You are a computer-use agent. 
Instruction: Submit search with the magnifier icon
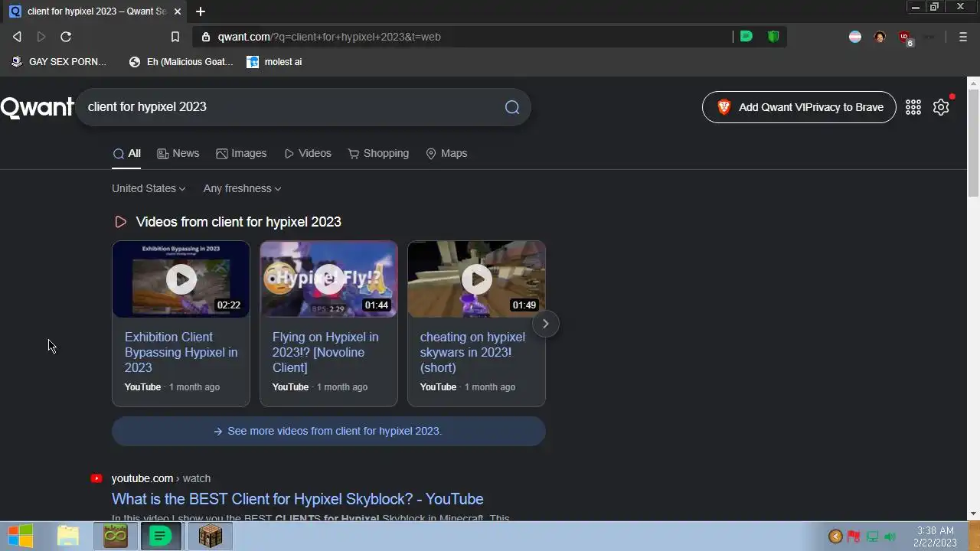pos(512,107)
